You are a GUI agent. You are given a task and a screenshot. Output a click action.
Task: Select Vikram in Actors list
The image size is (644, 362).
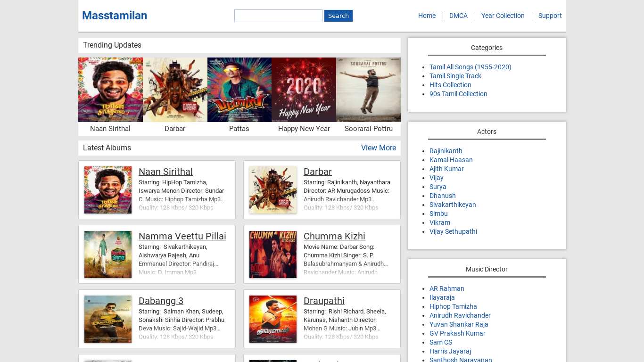439,222
